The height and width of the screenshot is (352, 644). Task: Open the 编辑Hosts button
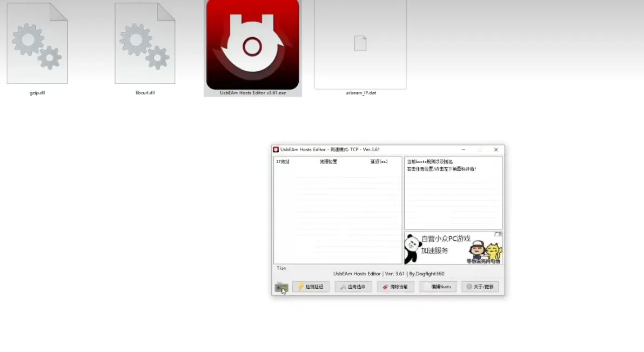(x=438, y=287)
